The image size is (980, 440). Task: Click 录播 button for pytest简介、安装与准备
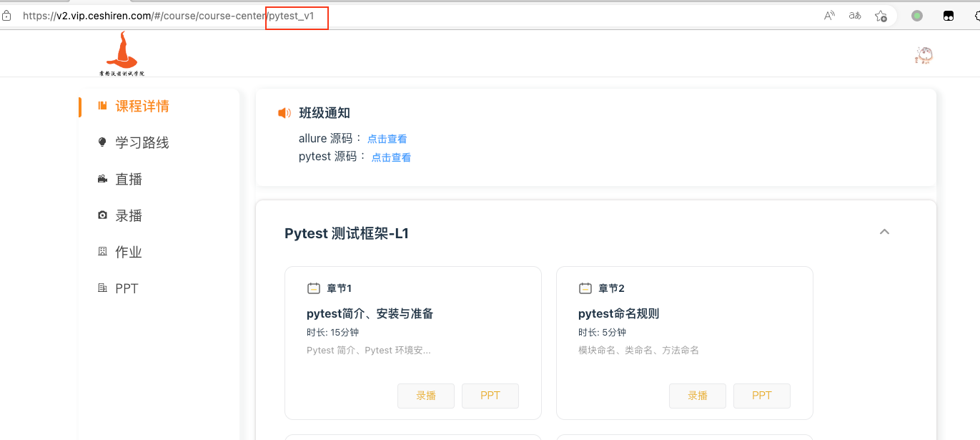pyautogui.click(x=426, y=396)
